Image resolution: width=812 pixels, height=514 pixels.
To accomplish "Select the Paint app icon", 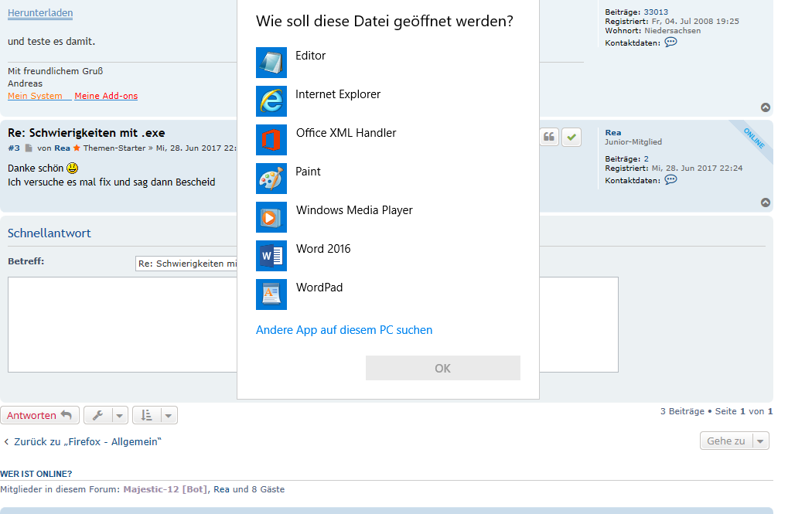I will tap(271, 179).
